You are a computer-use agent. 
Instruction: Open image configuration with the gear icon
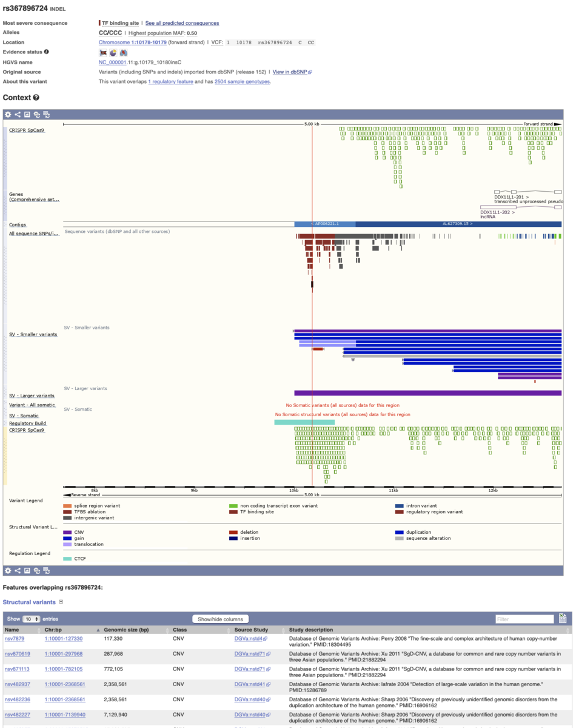[7, 114]
